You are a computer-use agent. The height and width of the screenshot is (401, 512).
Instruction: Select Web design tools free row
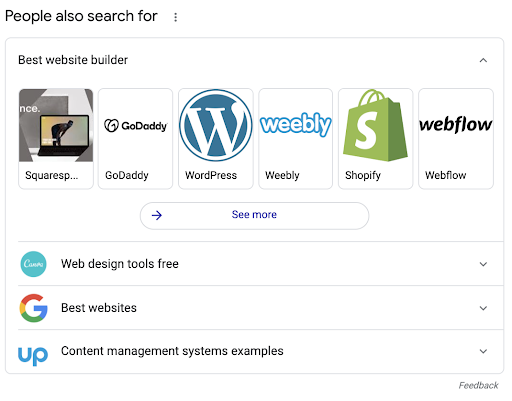pyautogui.click(x=260, y=264)
